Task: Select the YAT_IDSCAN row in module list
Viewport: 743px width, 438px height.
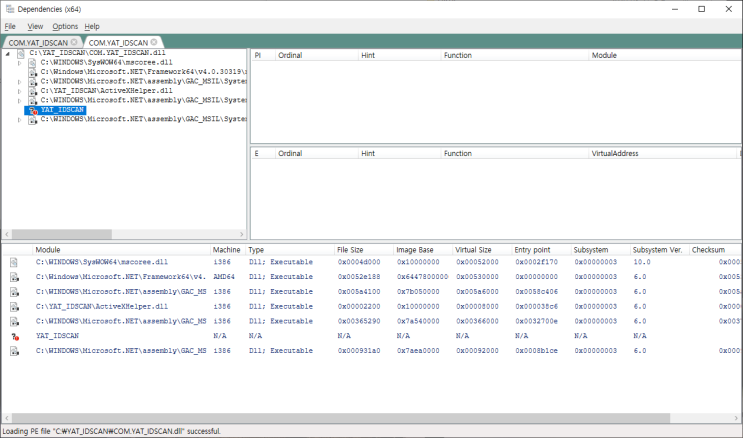Action: coord(57,337)
